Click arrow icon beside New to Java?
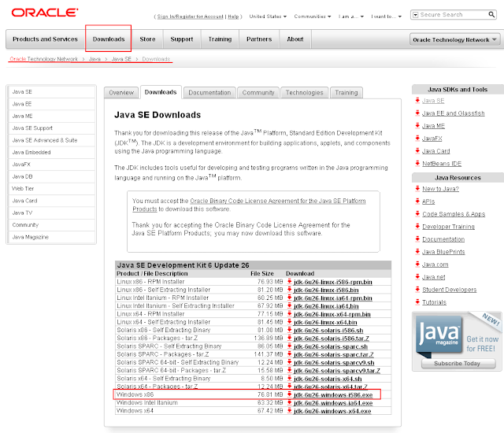Viewport: 504px width, 433px height. [417, 189]
